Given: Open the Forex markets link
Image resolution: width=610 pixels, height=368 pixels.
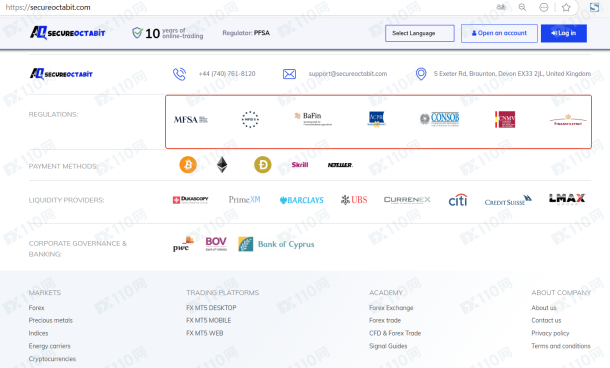Looking at the screenshot, I should [37, 308].
